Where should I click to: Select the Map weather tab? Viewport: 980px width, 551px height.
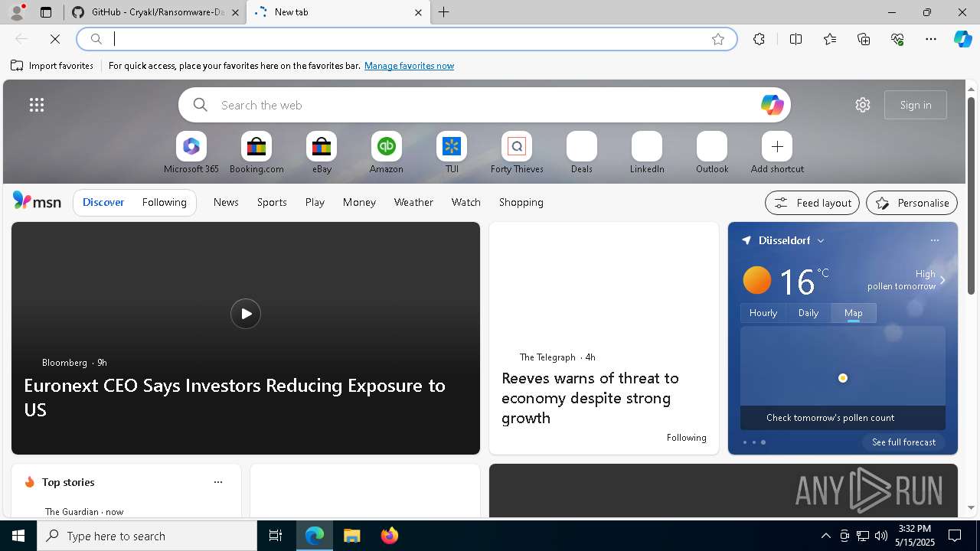[x=854, y=312]
